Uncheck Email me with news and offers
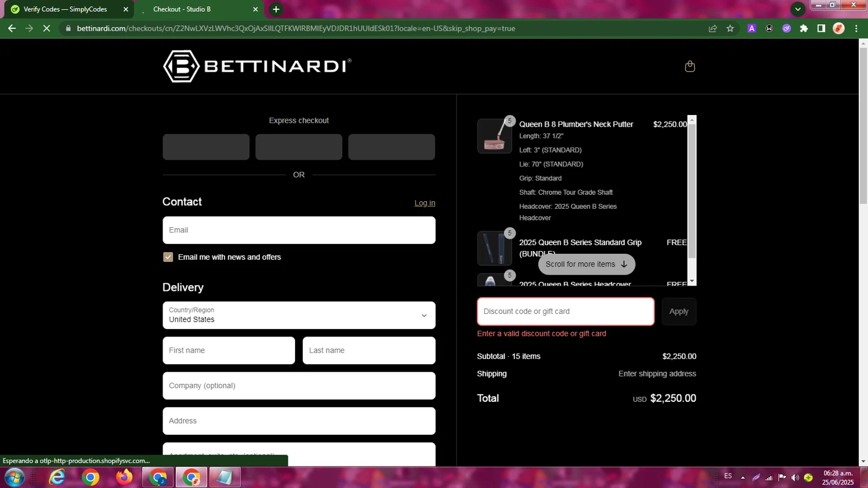The image size is (868, 488). (168, 257)
